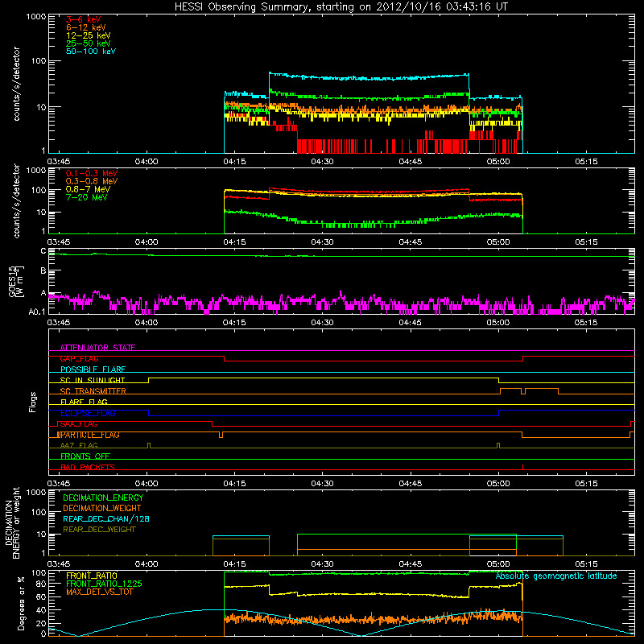Click the 0.8-7 MeV legend entry

pyautogui.click(x=88, y=189)
